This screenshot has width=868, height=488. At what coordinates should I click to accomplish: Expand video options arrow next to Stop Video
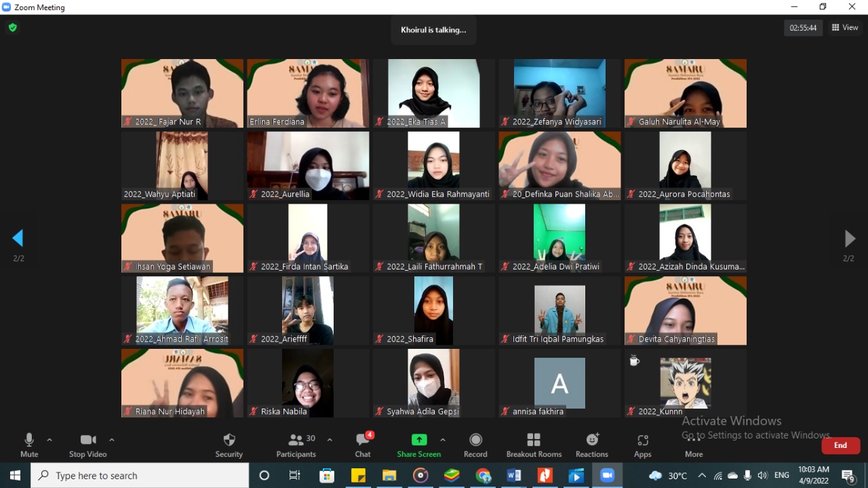[x=112, y=440]
